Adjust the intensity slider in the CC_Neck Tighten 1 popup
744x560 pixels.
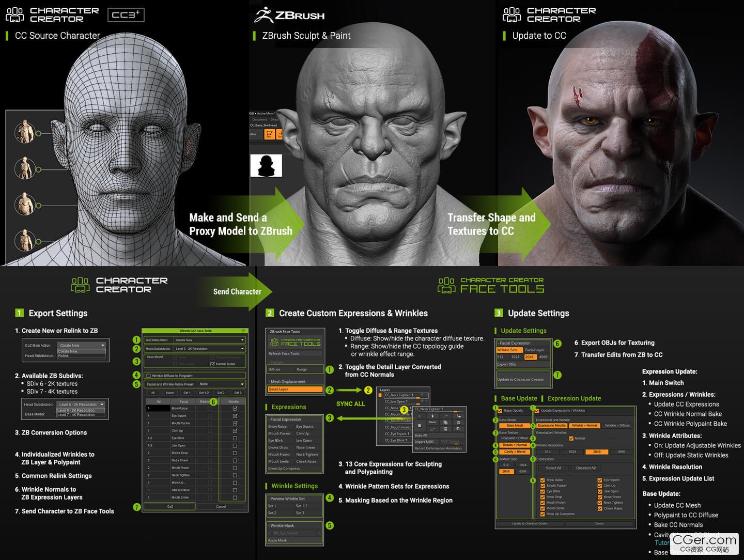pos(456,412)
